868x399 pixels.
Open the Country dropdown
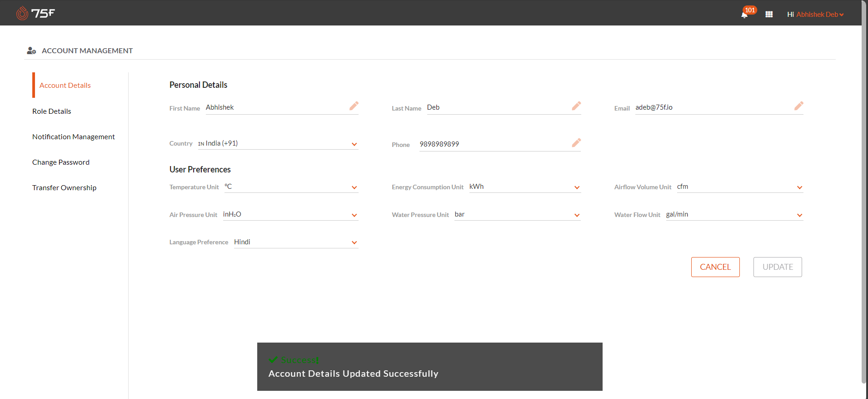pyautogui.click(x=278, y=144)
